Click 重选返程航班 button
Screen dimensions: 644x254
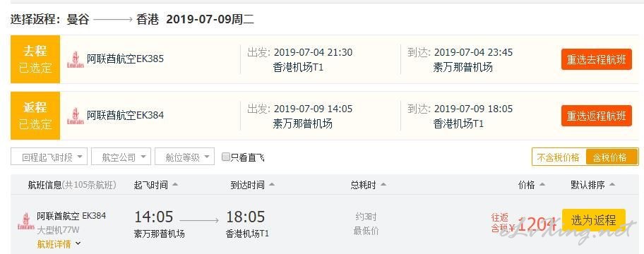(597, 116)
